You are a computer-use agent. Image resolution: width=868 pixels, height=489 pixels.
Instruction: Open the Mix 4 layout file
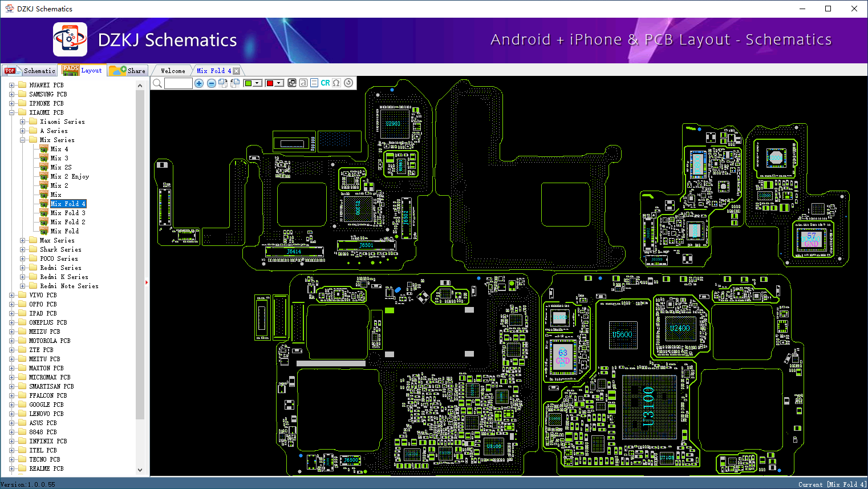(x=59, y=149)
